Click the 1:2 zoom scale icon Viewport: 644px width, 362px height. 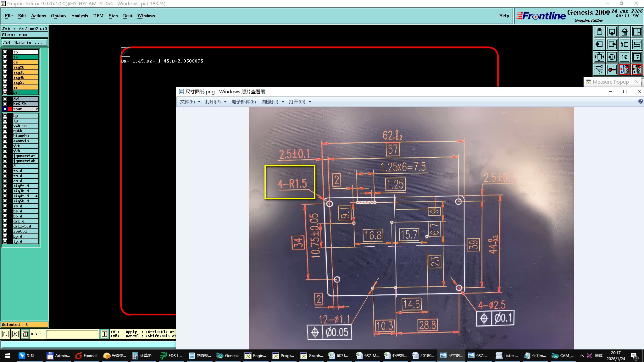[x=624, y=57]
